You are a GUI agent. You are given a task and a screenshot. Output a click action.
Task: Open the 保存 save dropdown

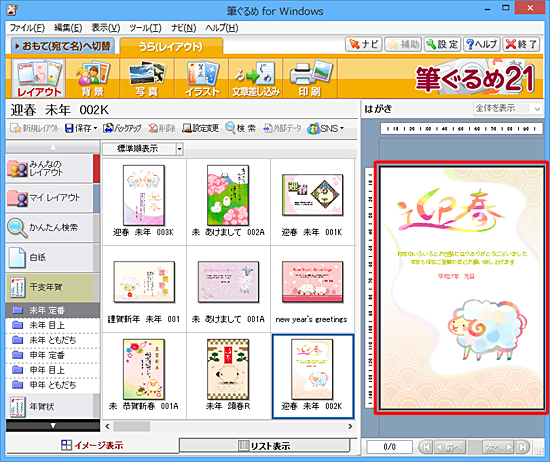(x=81, y=128)
